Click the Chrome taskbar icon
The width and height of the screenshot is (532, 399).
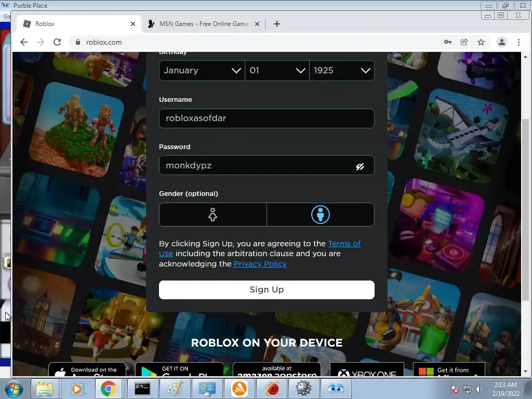point(109,389)
